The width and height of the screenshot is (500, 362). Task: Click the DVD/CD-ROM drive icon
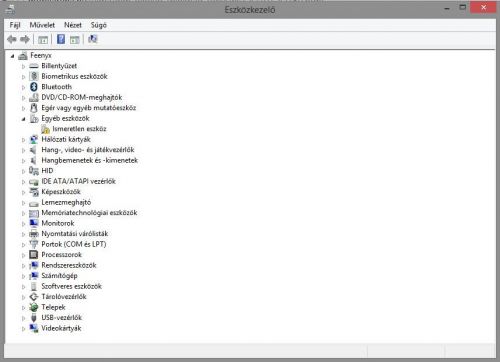[34, 97]
